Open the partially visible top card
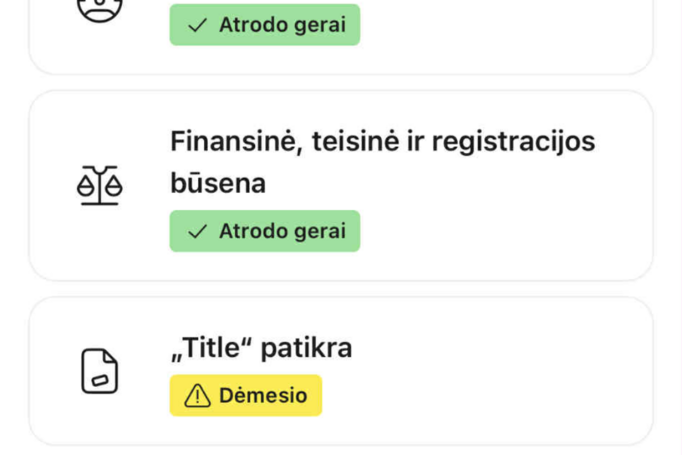 500,30
